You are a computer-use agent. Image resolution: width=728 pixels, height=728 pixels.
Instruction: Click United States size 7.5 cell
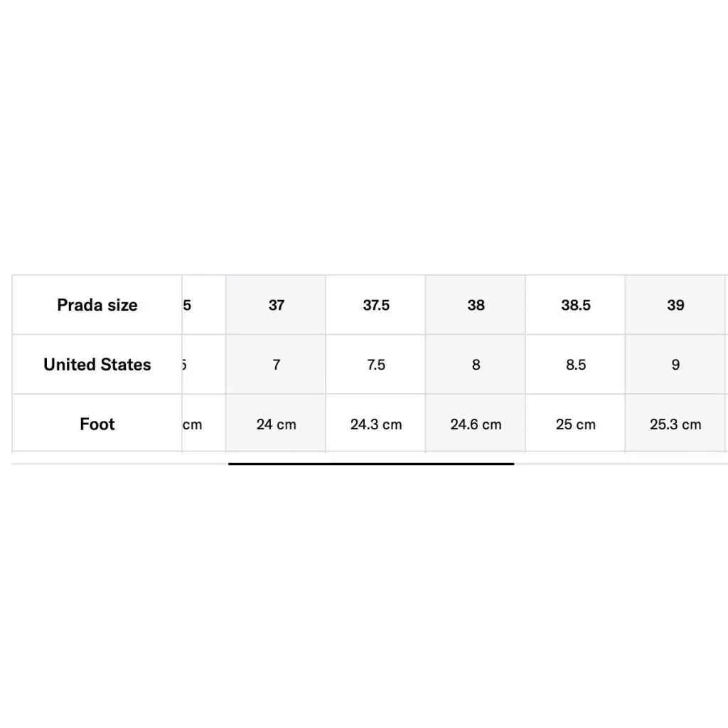pyautogui.click(x=376, y=365)
